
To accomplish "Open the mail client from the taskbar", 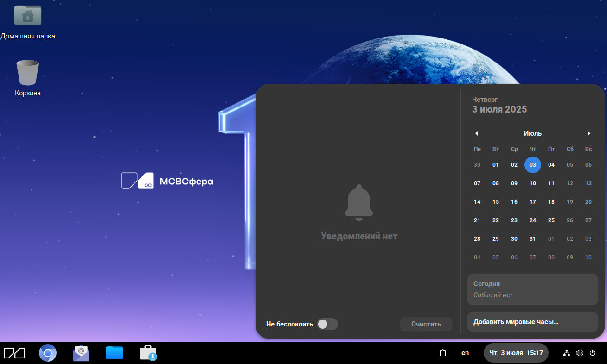I will (81, 353).
